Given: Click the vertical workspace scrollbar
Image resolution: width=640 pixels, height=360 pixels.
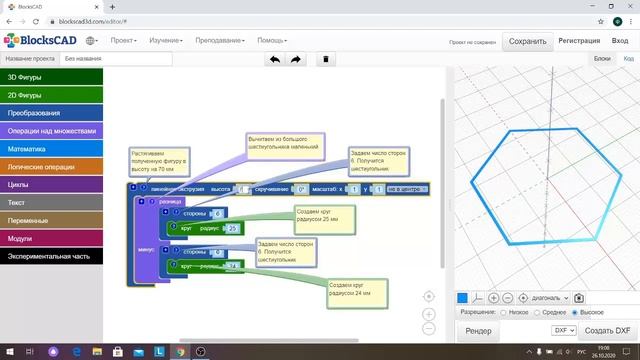Looking at the screenshot, I should coord(442,183).
